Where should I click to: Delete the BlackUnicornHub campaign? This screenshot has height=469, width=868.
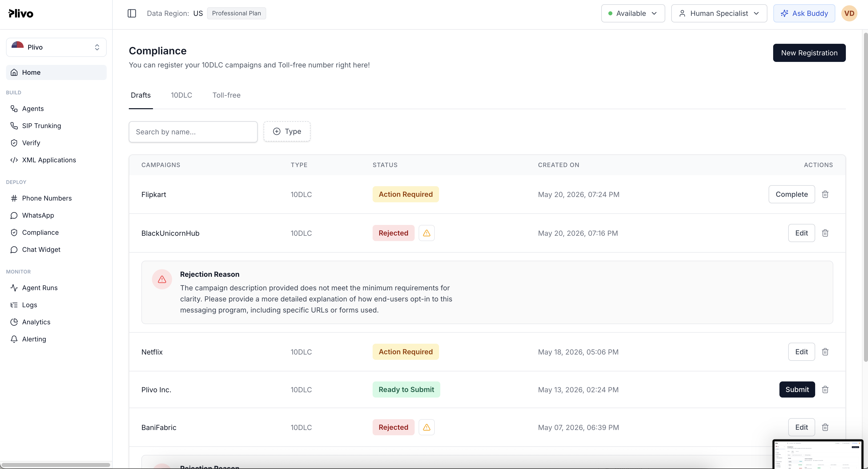(825, 233)
